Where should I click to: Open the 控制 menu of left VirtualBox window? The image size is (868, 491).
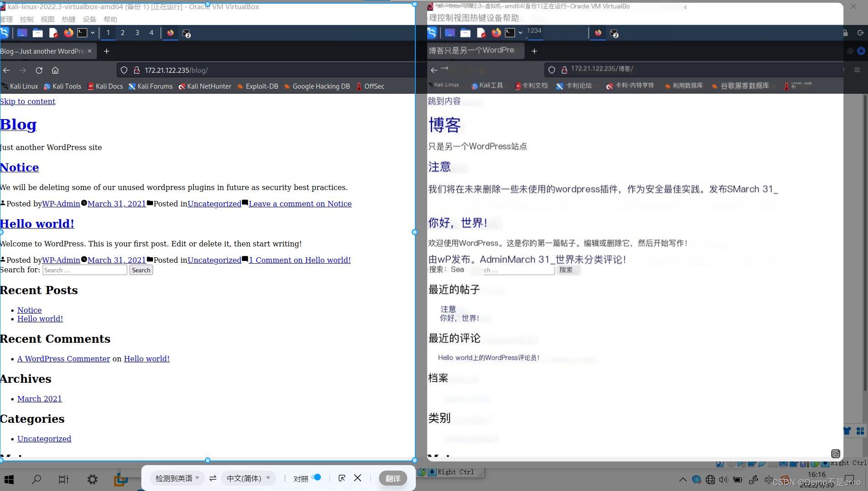pyautogui.click(x=27, y=19)
